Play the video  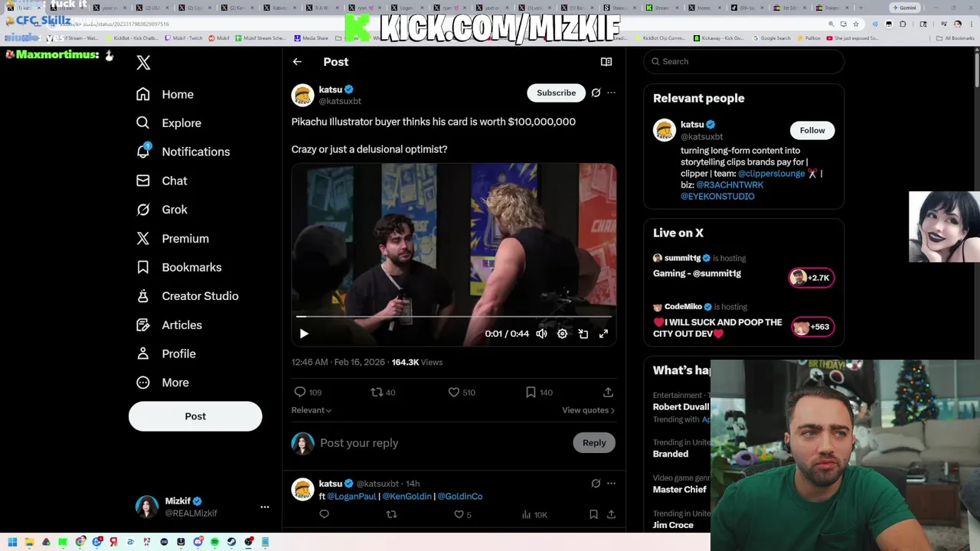click(304, 334)
